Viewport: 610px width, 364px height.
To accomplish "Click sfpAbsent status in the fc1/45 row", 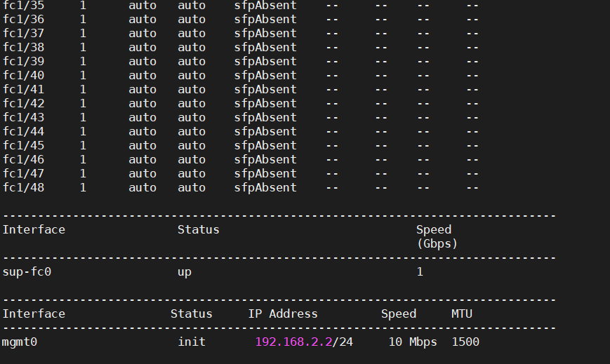I will pyautogui.click(x=265, y=145).
